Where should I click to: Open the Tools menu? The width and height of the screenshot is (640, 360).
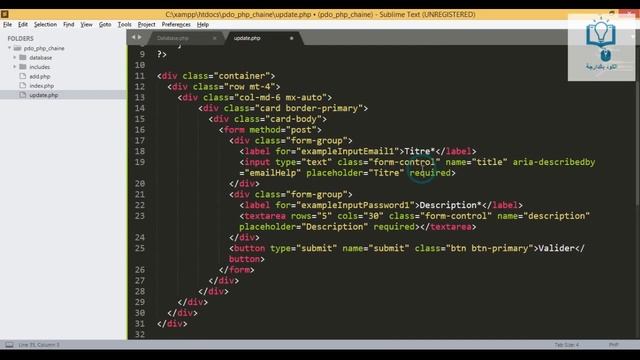124,24
